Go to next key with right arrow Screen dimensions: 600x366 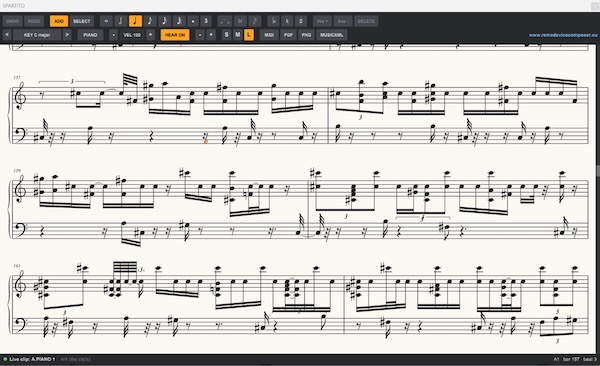pos(67,35)
